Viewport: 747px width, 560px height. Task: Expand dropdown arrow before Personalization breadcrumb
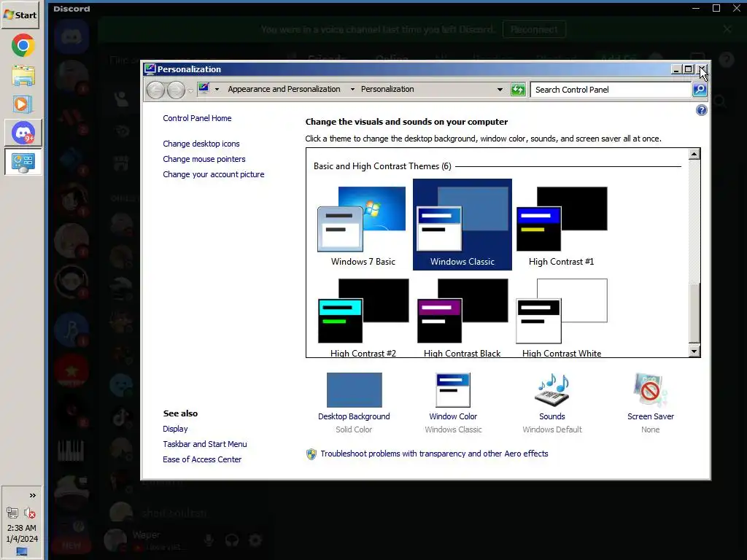pyautogui.click(x=352, y=89)
